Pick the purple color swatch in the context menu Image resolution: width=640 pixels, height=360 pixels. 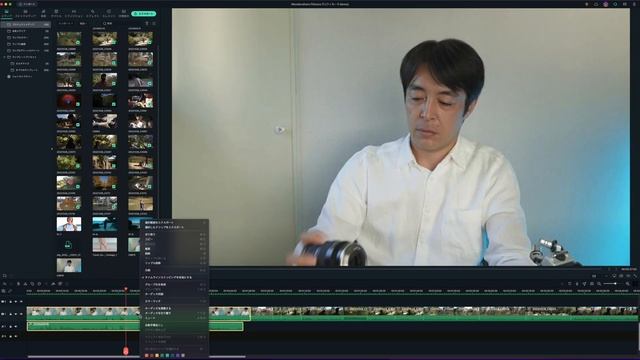click(178, 356)
